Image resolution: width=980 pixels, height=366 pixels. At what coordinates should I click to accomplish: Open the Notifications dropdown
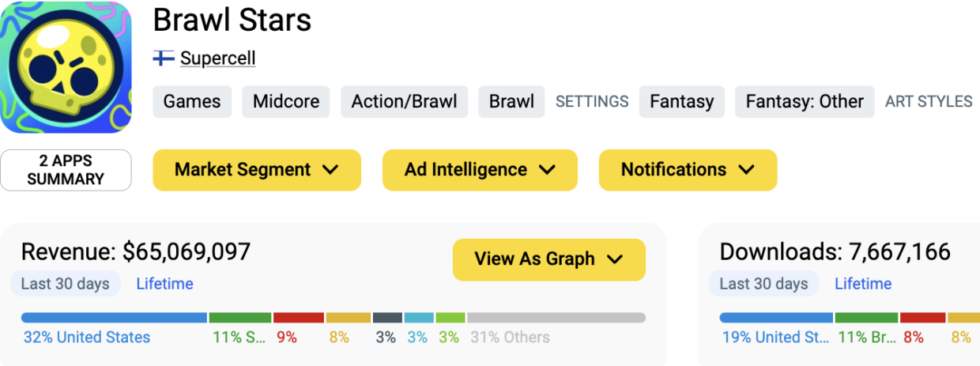click(688, 170)
